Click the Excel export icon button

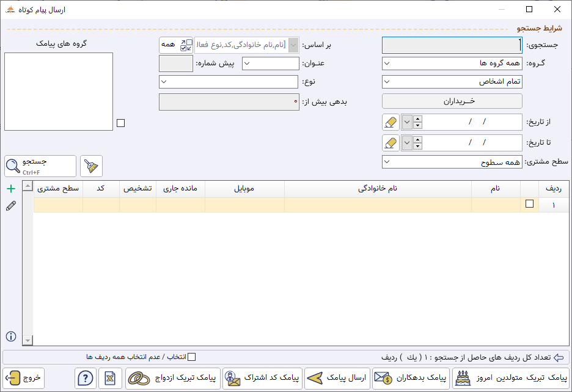pyautogui.click(x=111, y=379)
